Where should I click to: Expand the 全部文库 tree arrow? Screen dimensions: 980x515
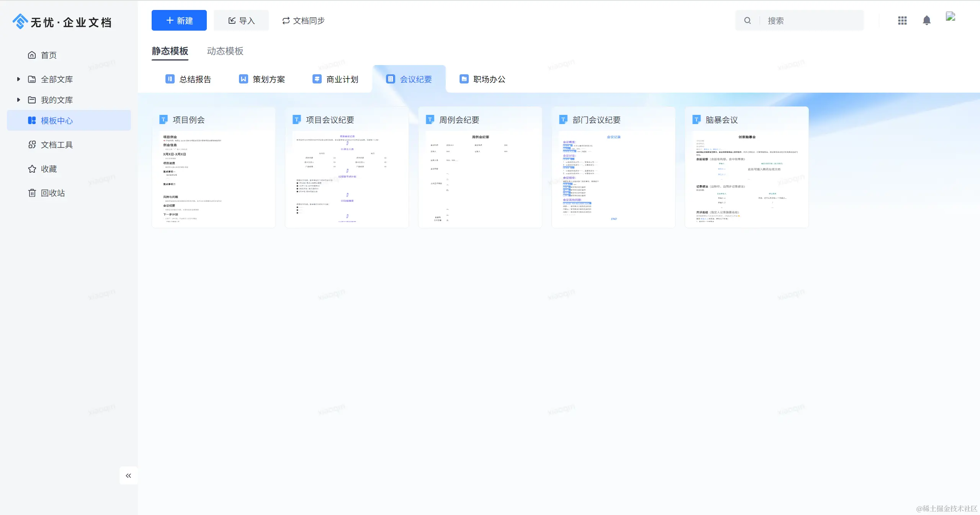18,79
